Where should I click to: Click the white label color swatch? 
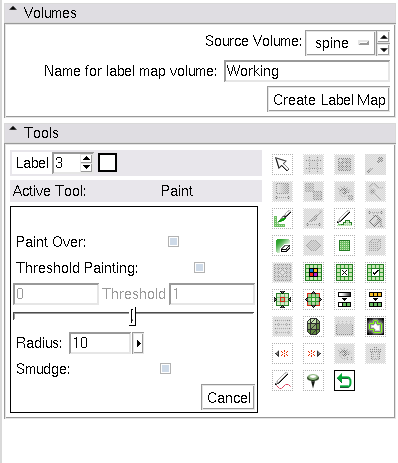point(107,163)
